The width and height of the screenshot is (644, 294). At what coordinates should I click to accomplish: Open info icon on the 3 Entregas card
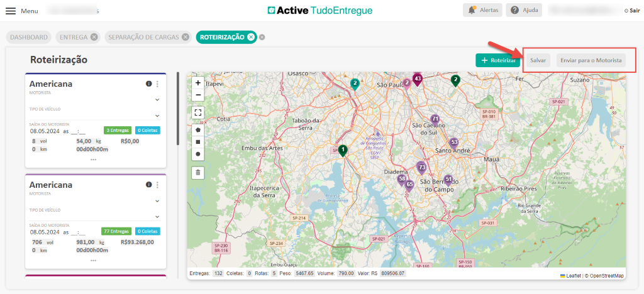pyautogui.click(x=148, y=84)
